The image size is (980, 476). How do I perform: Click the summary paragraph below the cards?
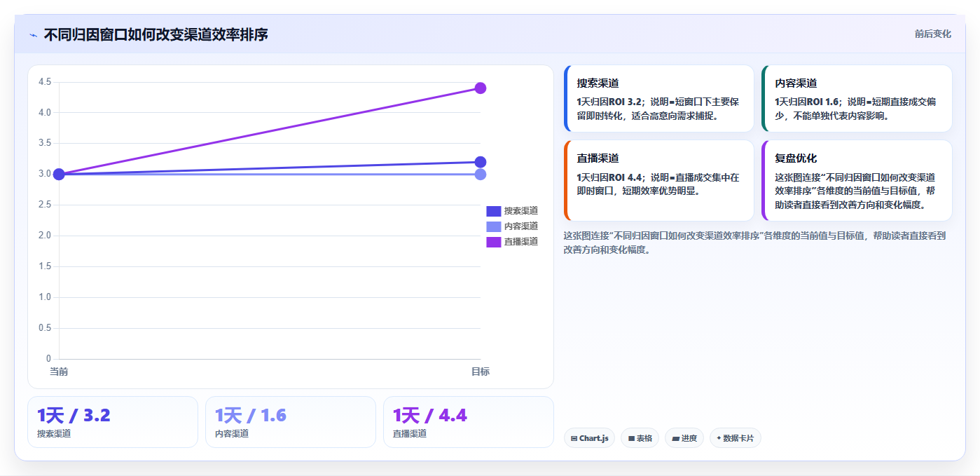(755, 243)
